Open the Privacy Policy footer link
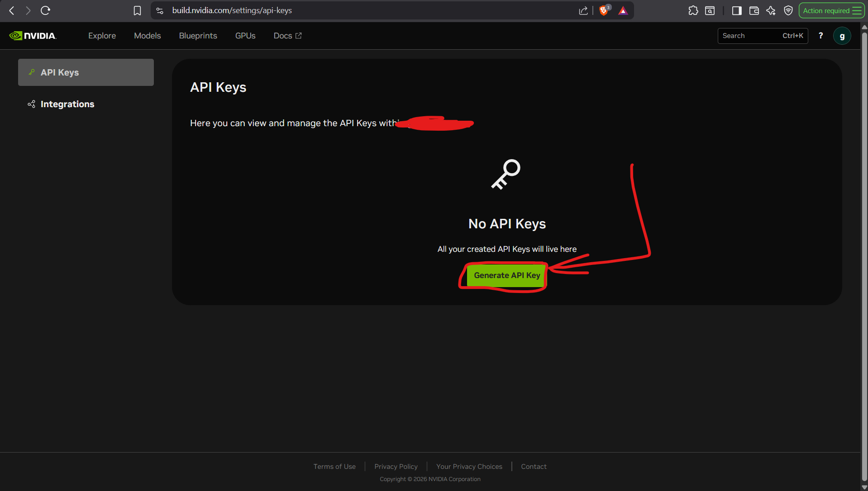This screenshot has width=868, height=491. [396, 467]
